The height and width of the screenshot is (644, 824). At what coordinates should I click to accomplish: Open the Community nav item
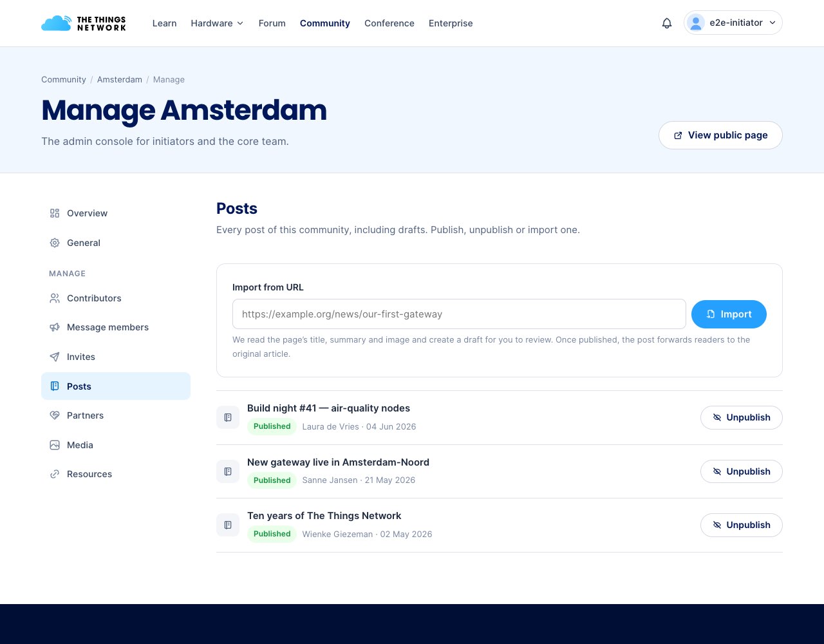coord(325,23)
